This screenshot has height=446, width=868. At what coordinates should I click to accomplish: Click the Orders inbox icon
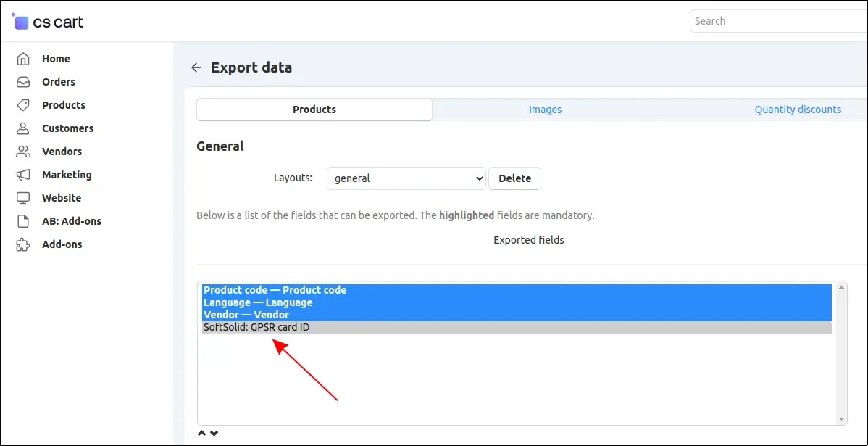(22, 82)
